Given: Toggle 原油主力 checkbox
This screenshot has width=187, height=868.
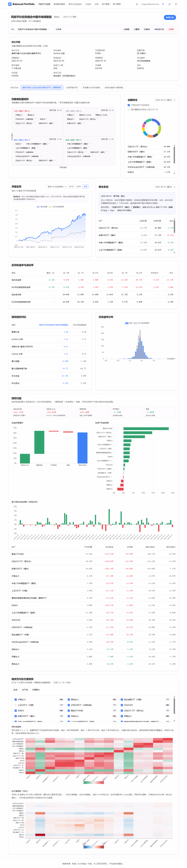Looking at the screenshot, I should tap(69, 700).
